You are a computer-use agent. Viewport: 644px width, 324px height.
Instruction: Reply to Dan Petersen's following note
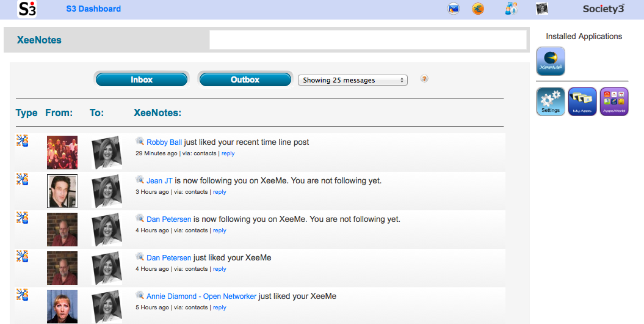(220, 230)
